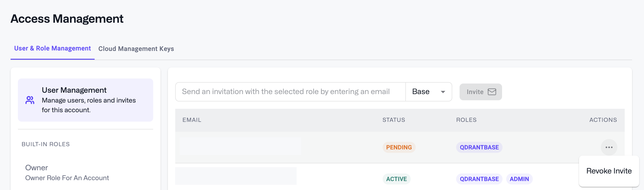Click QDRANTBASE role chip on pending row
Image resolution: width=644 pixels, height=190 pixels.
click(479, 147)
